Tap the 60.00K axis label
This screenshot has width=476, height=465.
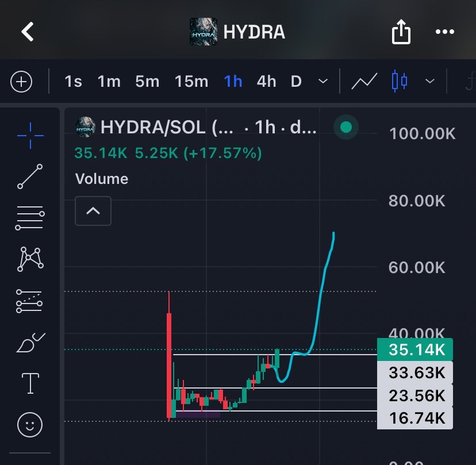click(x=417, y=267)
